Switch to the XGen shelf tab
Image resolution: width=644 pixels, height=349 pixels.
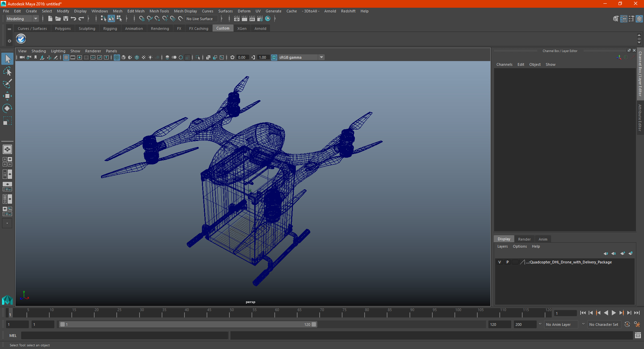tap(242, 29)
